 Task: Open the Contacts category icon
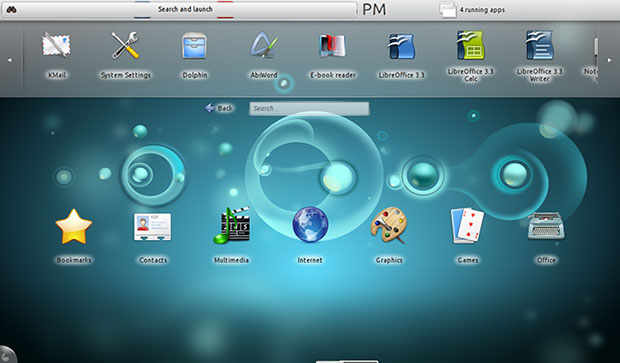pyautogui.click(x=152, y=227)
